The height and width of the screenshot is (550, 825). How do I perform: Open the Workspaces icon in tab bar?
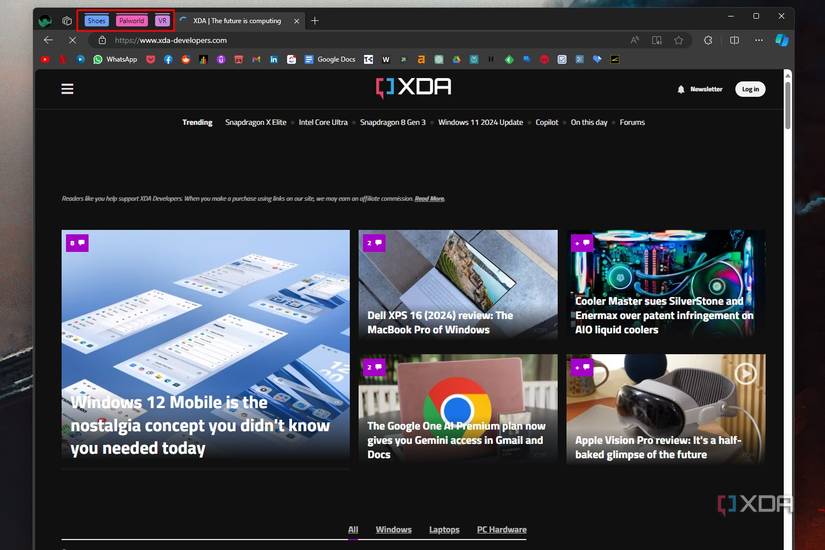pos(67,21)
